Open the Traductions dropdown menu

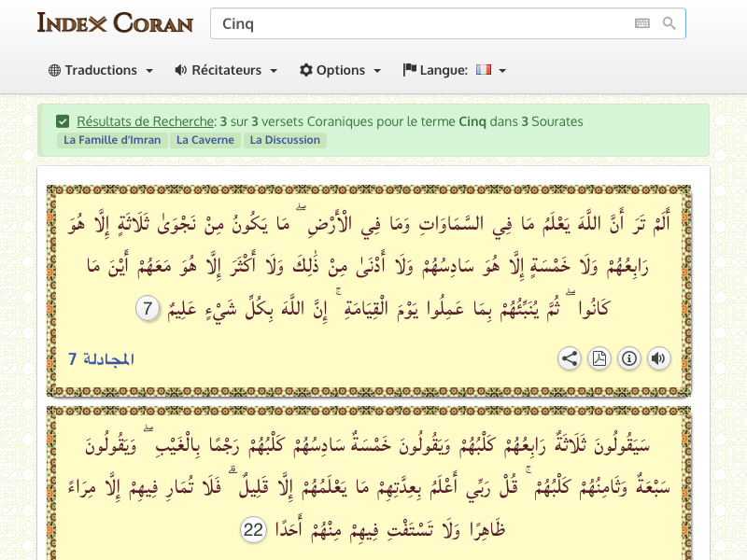click(x=101, y=70)
